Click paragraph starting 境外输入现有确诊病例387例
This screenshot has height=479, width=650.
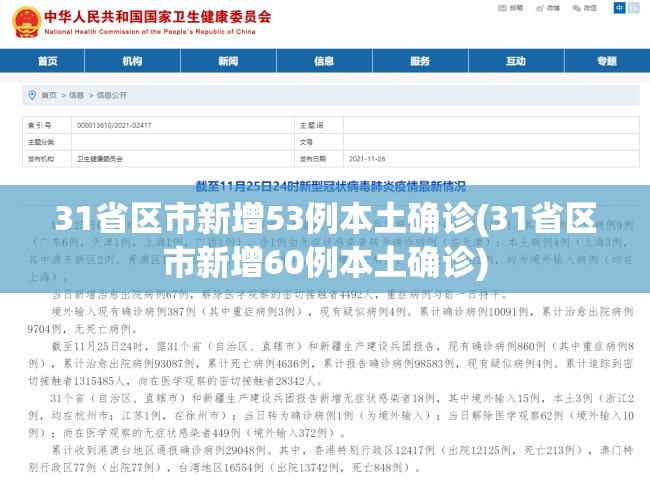click(x=330, y=320)
